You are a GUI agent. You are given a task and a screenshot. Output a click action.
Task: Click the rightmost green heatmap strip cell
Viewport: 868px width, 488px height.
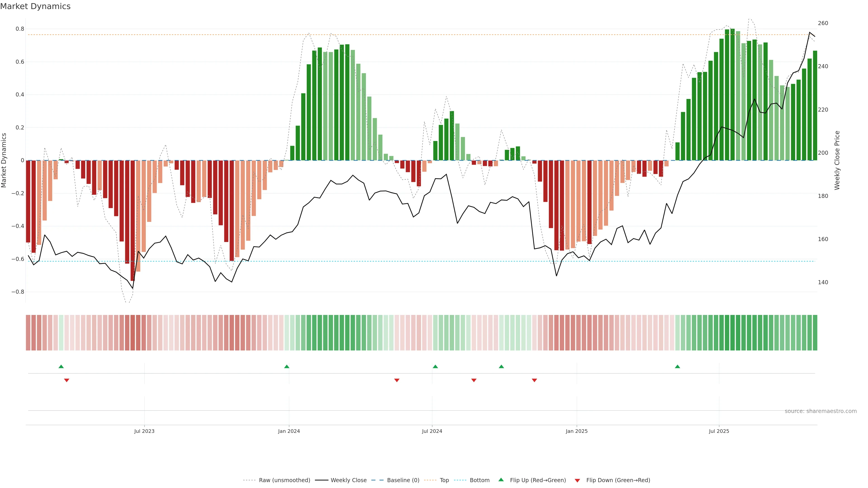coord(815,333)
